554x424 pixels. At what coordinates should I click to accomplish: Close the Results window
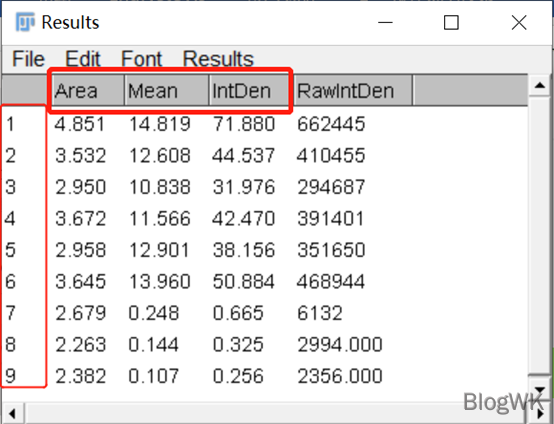519,23
